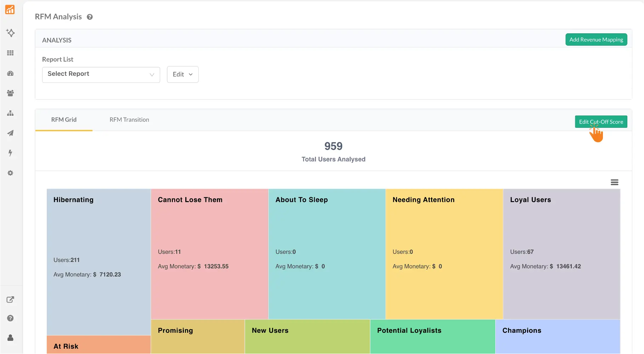Open the hierarchy sitemap sidebar icon
The height and width of the screenshot is (354, 644).
[10, 113]
